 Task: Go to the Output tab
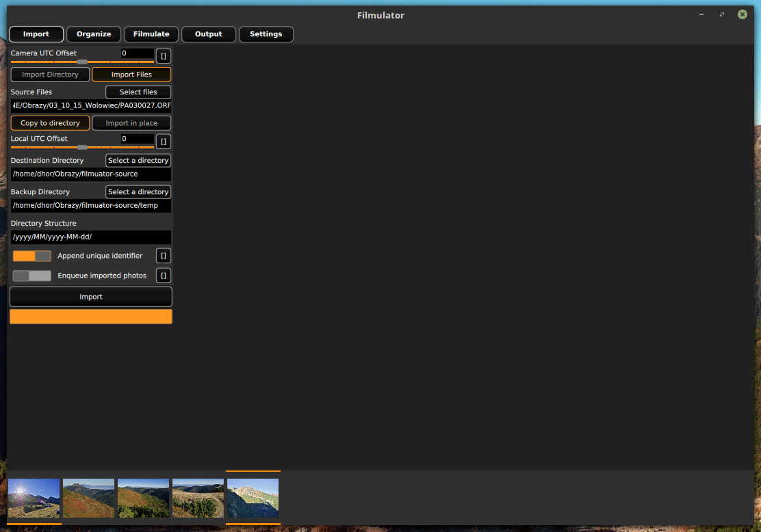tap(209, 34)
